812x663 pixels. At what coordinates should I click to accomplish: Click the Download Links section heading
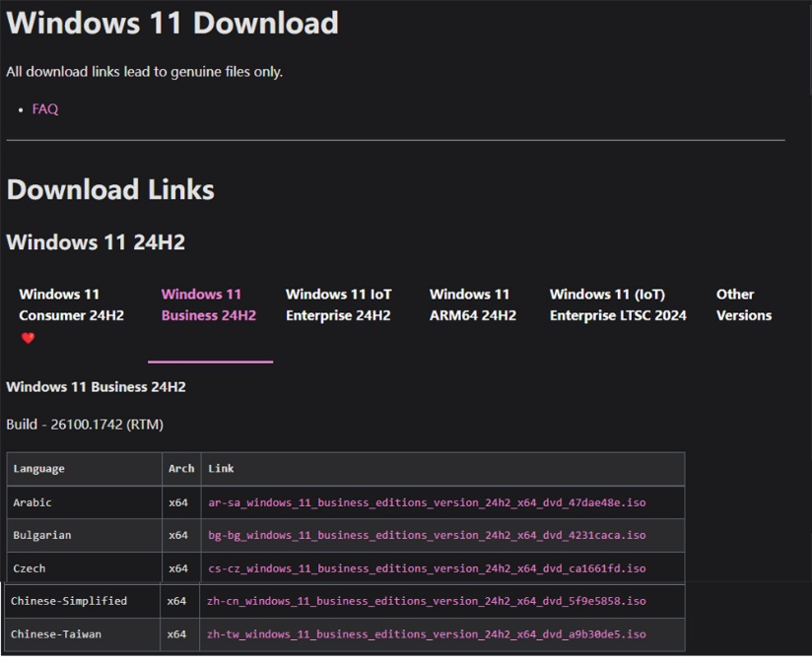pyautogui.click(x=110, y=189)
